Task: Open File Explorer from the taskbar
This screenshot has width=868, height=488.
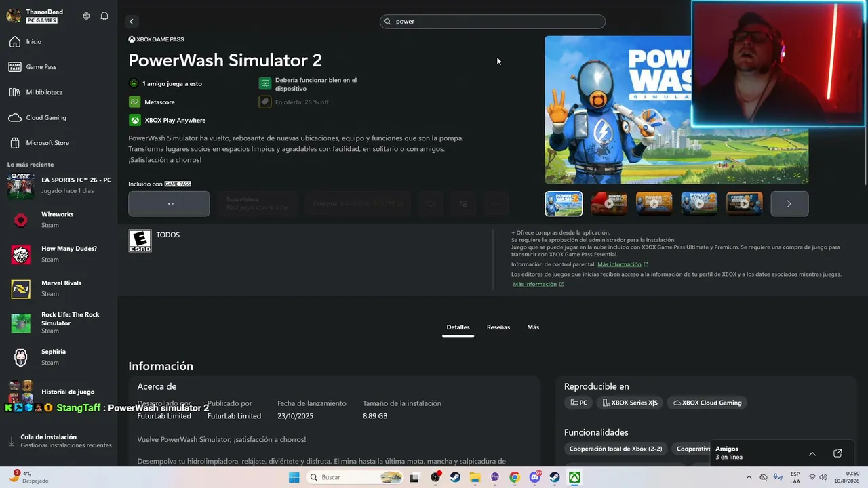Action: (x=475, y=477)
